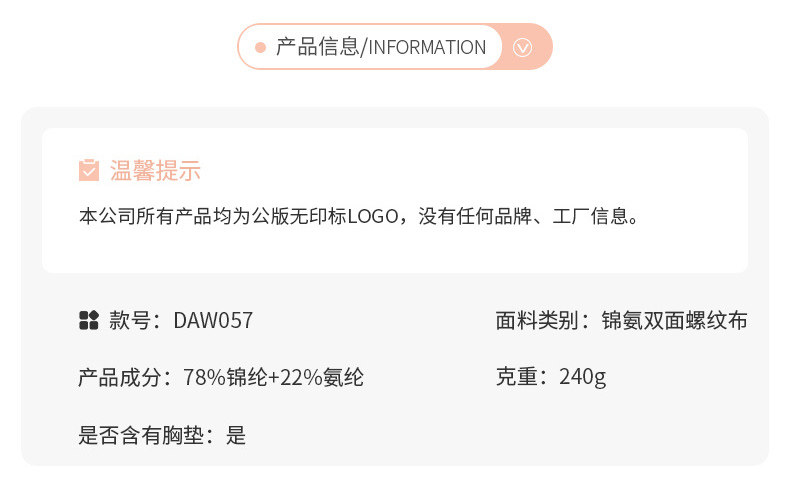The image size is (790, 490).
Task: Select the 240g weight value
Action: point(583,377)
